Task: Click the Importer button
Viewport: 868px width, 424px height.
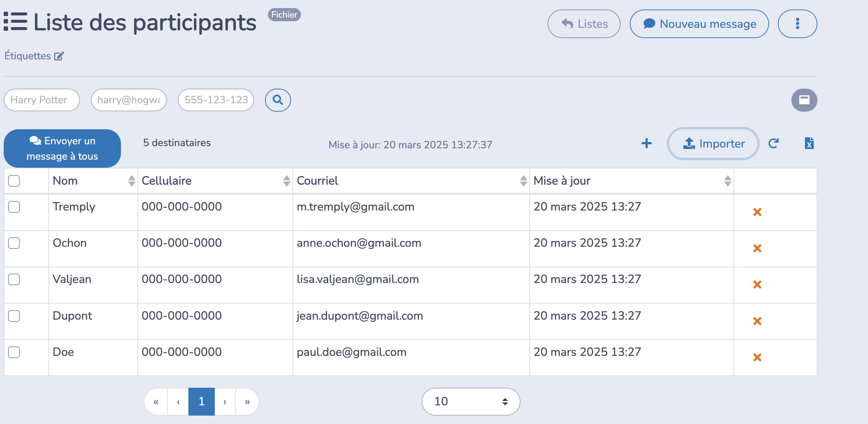Action: [x=713, y=144]
